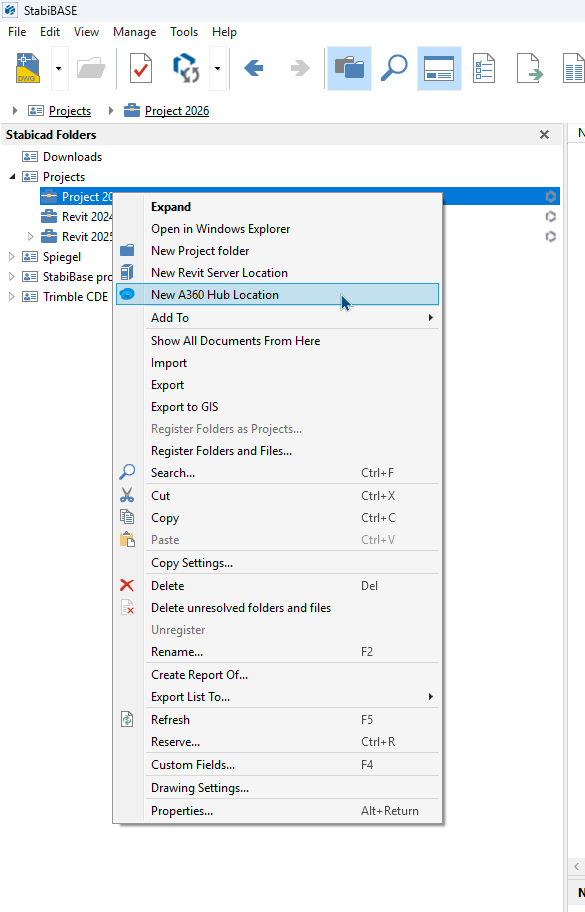Open the dropdown arrow beside synchronize icon
Screen dimensions: 585x912
[217, 69]
